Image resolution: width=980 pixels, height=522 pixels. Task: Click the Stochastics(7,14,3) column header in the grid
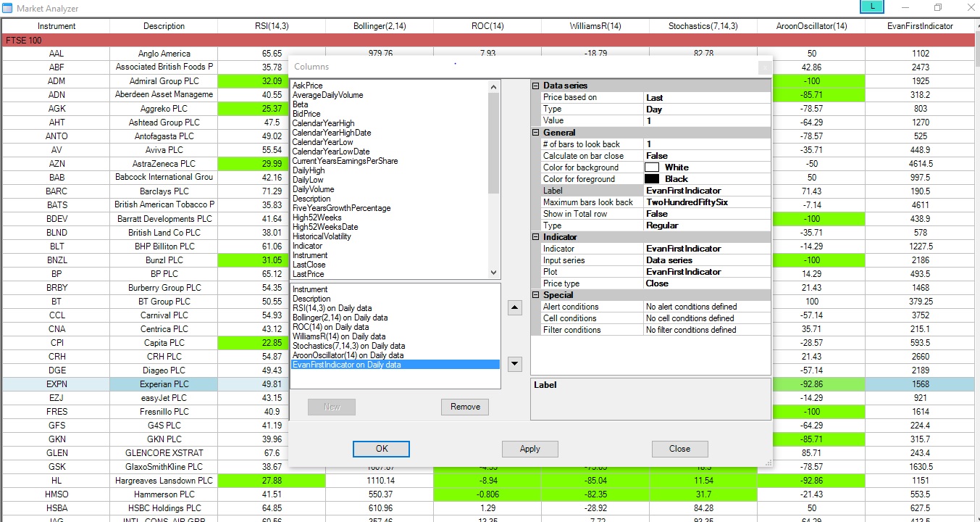[703, 26]
